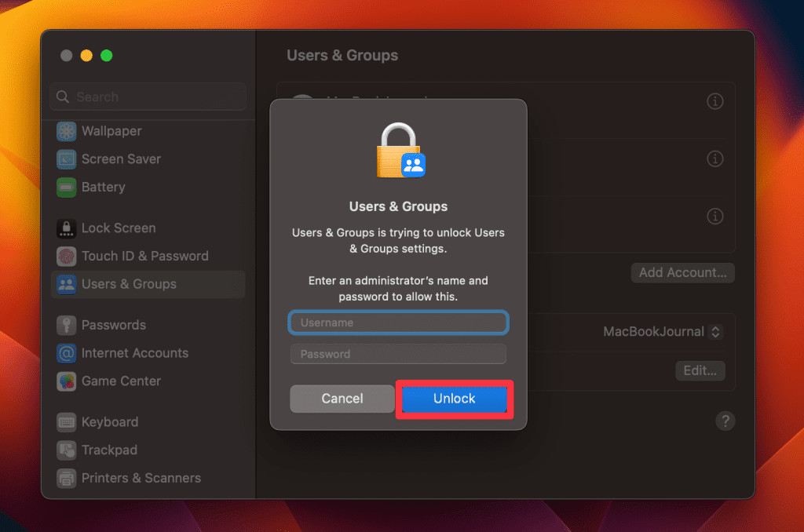The height and width of the screenshot is (532, 804).
Task: Click the Screen Saver sidebar icon
Action: click(67, 159)
